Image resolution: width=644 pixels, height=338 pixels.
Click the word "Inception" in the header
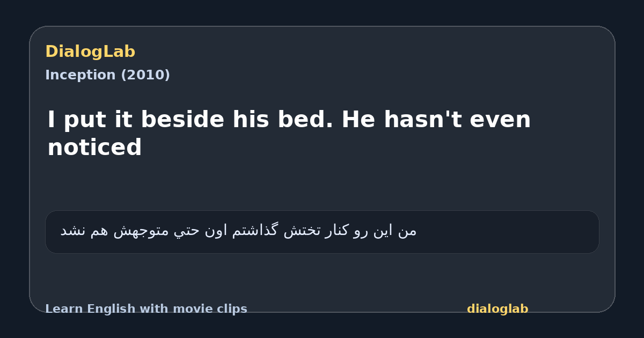tap(81, 75)
